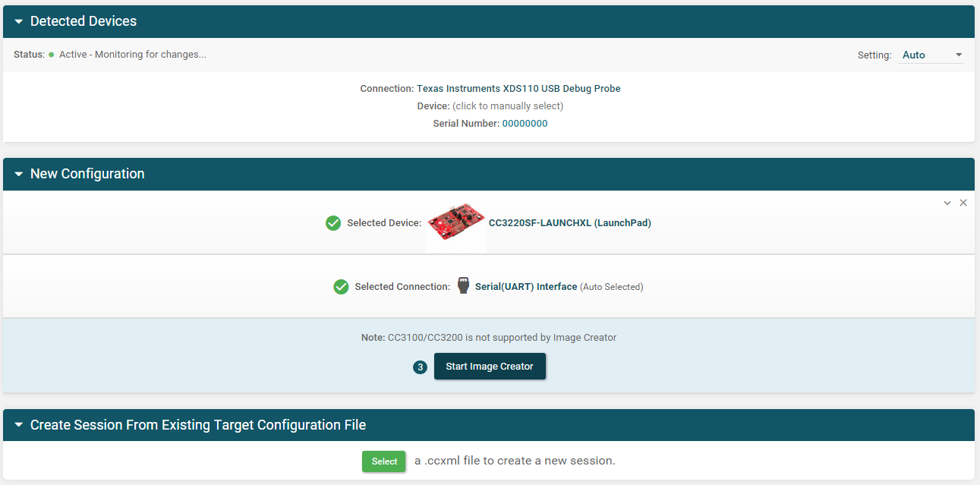Click the Serial(UART) Interface connection label
The image size is (980, 485).
click(x=526, y=287)
